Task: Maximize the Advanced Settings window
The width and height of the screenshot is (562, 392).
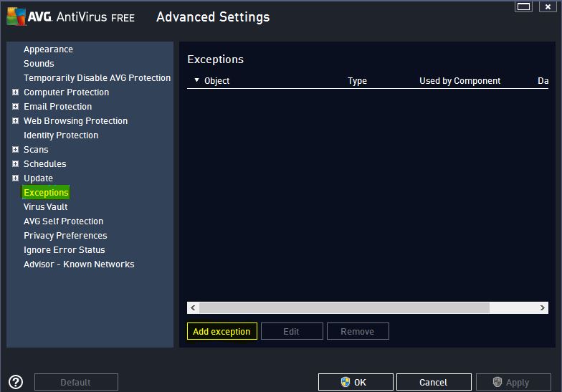Action: [523, 6]
